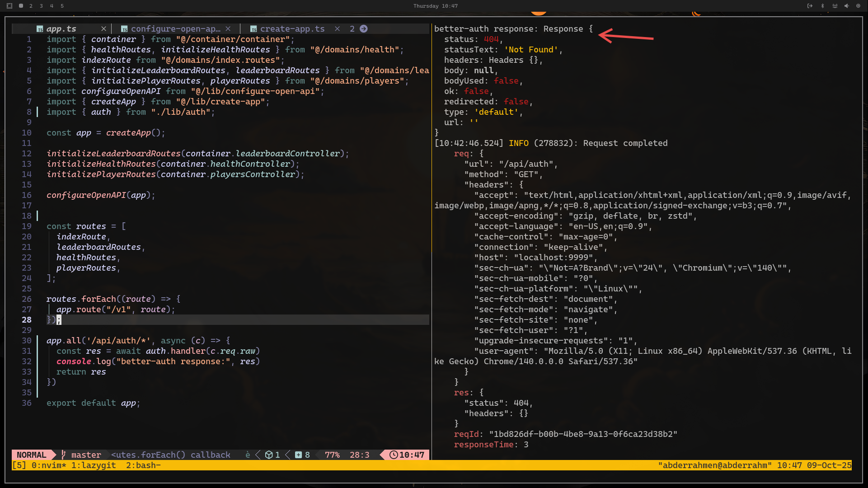Close the create-app.ts buffer tab
868x488 pixels.
pos(337,29)
